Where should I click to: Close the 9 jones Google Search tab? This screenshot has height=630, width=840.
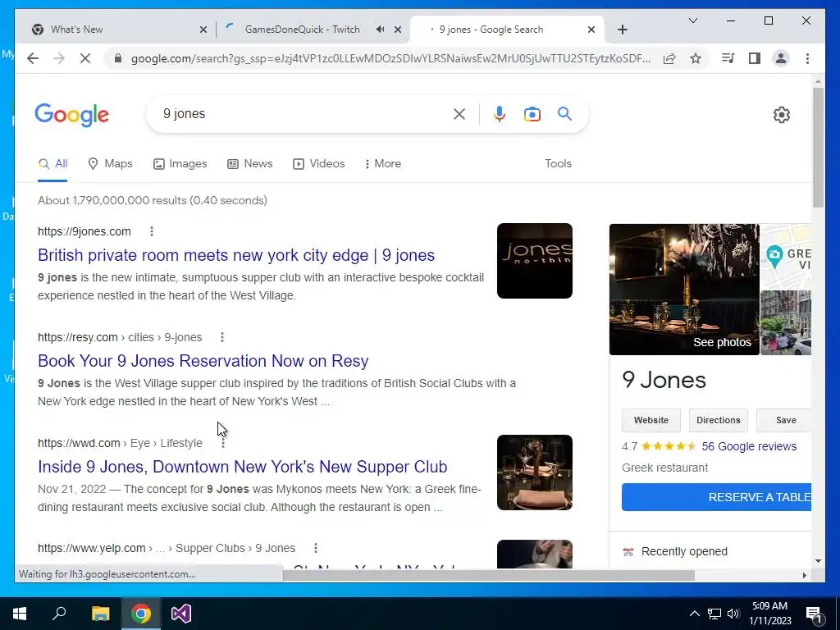(x=591, y=30)
